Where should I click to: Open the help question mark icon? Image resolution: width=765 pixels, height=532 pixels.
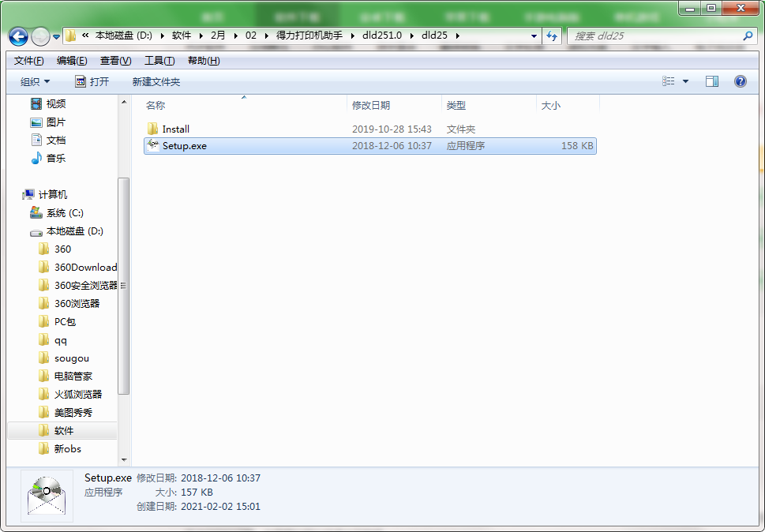[740, 81]
